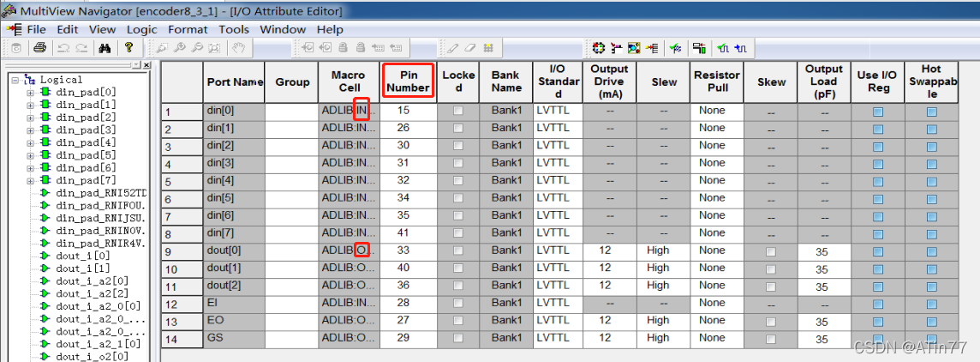Open the Format menu
980x362 pixels.
coord(188,29)
